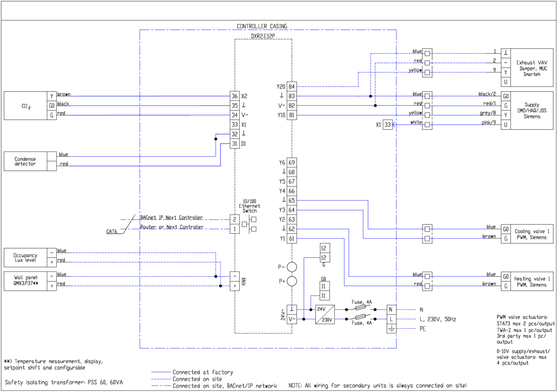Viewport: 558px width, 392px height.
Task: Expand the Supply DMD/HAQ/JDS Siemens block
Action: (x=531, y=110)
